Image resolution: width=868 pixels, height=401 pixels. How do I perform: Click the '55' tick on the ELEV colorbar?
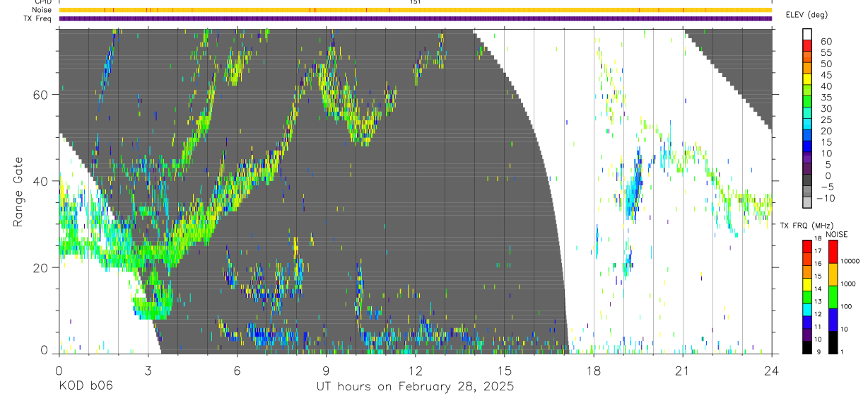(x=826, y=52)
